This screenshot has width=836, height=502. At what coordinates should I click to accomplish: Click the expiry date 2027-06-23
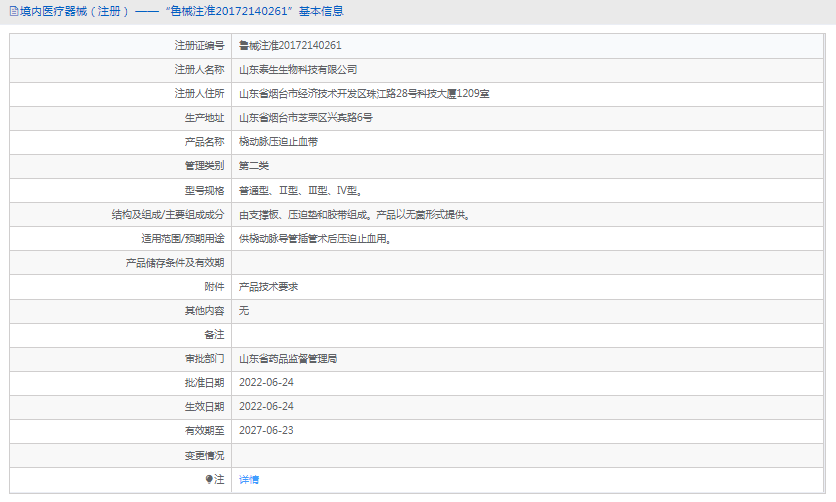click(266, 431)
